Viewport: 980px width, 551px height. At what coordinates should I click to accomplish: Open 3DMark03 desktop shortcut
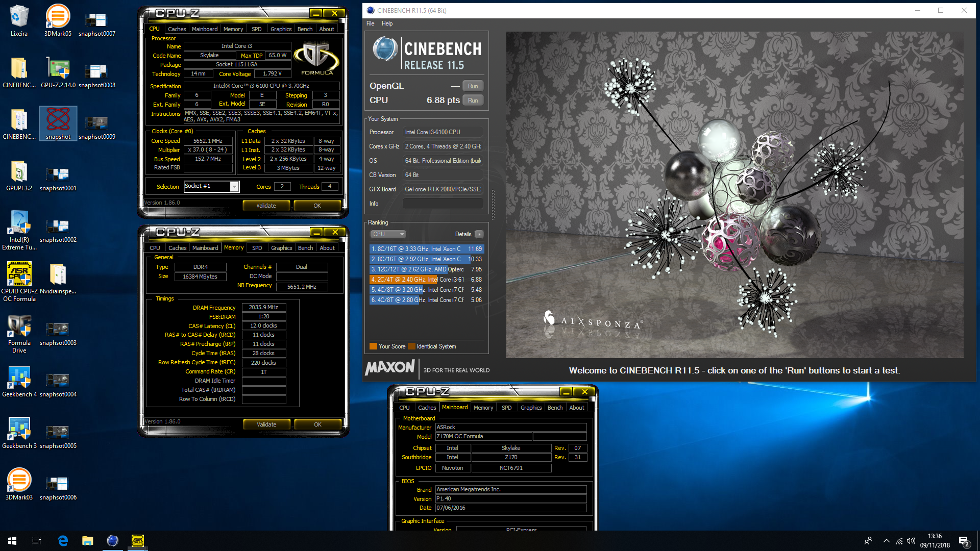tap(19, 484)
